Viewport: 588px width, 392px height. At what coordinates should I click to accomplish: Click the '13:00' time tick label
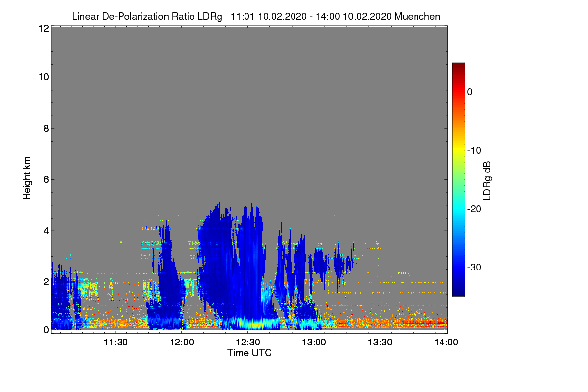tap(314, 343)
